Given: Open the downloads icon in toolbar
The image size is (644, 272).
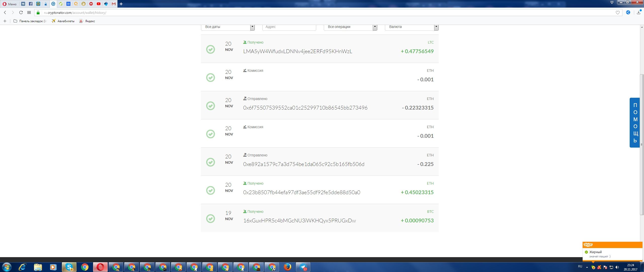Looking at the screenshot, I should 638,13.
